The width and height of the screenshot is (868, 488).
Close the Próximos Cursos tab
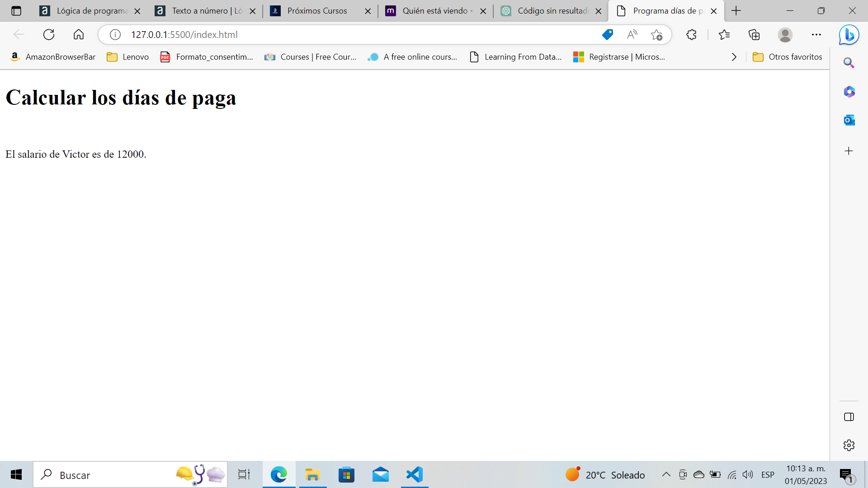[368, 11]
